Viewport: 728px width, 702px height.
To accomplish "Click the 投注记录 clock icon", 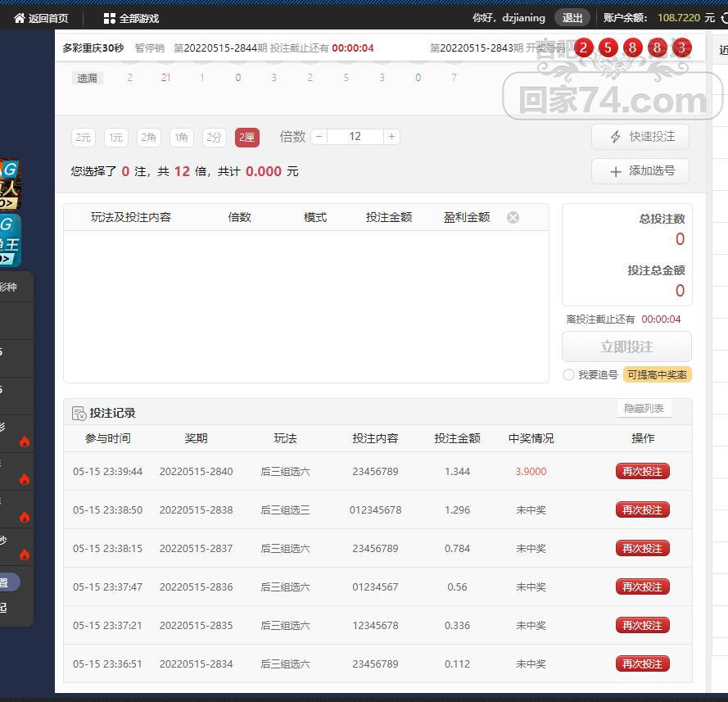I will point(79,414).
